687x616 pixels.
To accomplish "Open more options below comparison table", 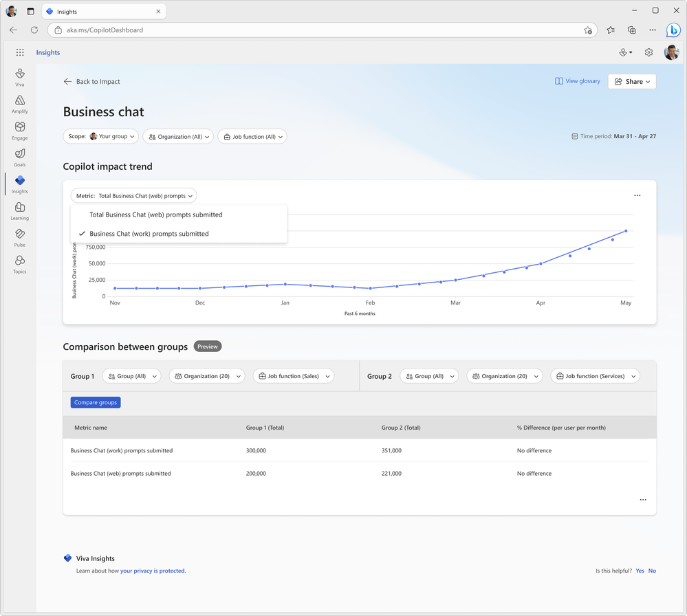I will pyautogui.click(x=643, y=500).
